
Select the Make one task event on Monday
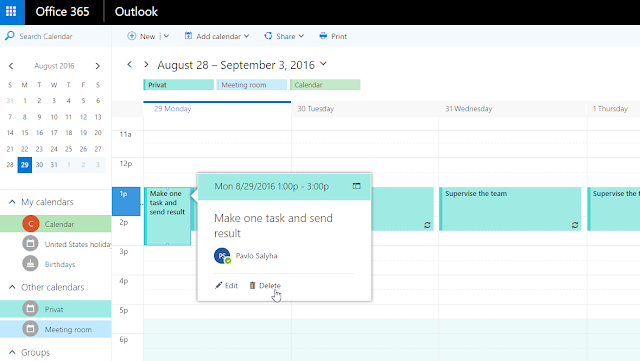pyautogui.click(x=167, y=216)
